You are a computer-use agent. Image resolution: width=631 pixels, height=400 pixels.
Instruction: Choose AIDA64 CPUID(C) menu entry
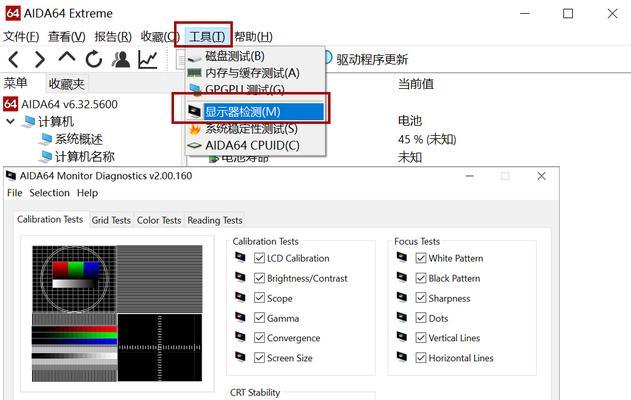[x=255, y=145]
